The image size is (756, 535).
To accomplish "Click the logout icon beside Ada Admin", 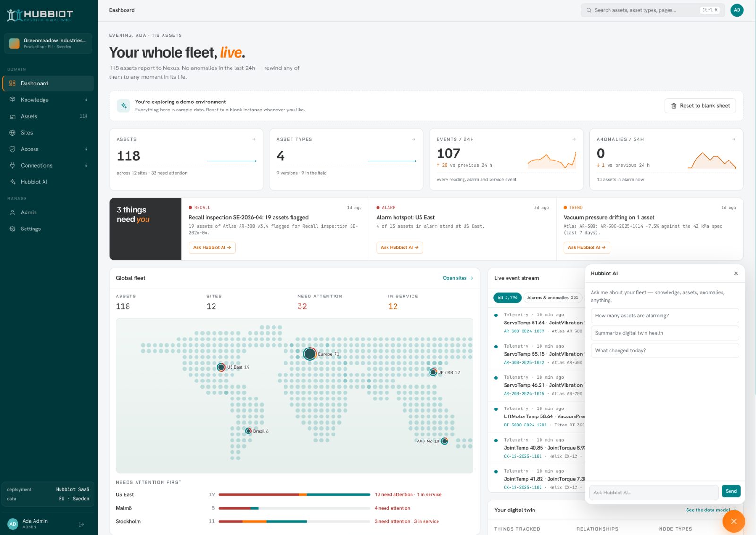I will (81, 524).
